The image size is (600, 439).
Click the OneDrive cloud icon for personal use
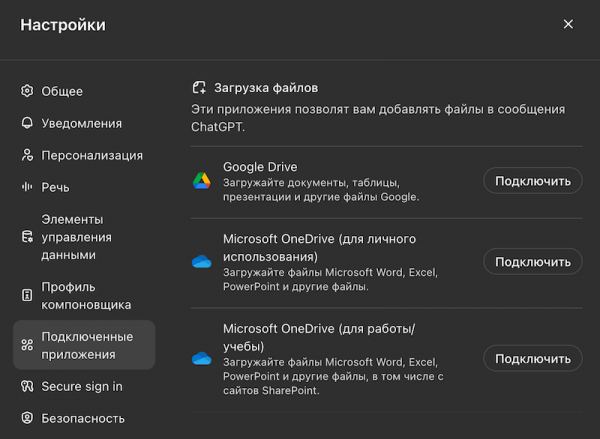click(202, 262)
